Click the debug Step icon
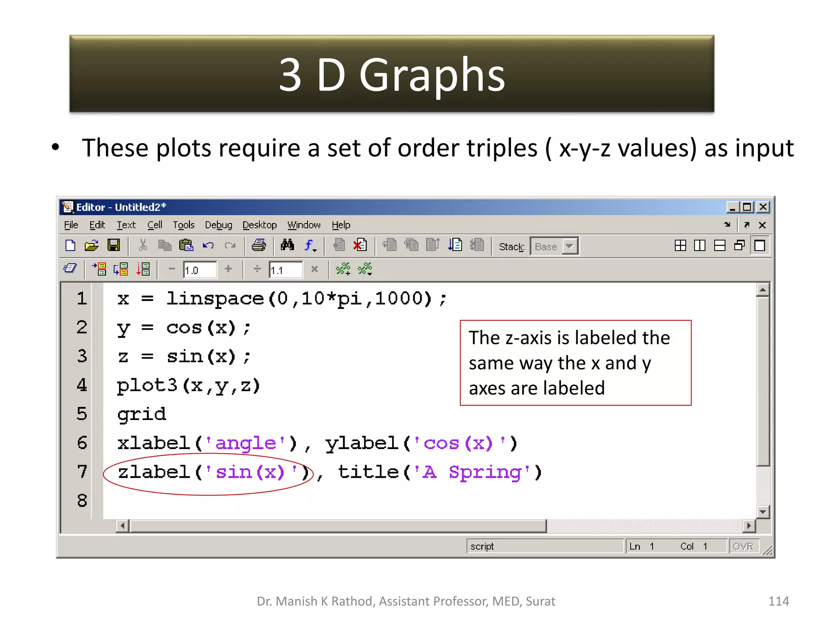Image resolution: width=840 pixels, height=630 pixels. coord(389,245)
